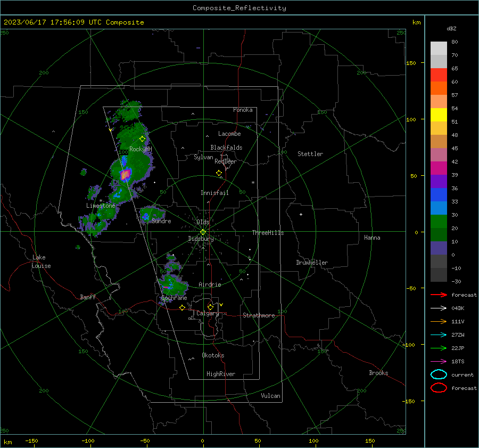
Task: Click the light gray 70-80 dBZ swatch
Action: tap(439, 48)
